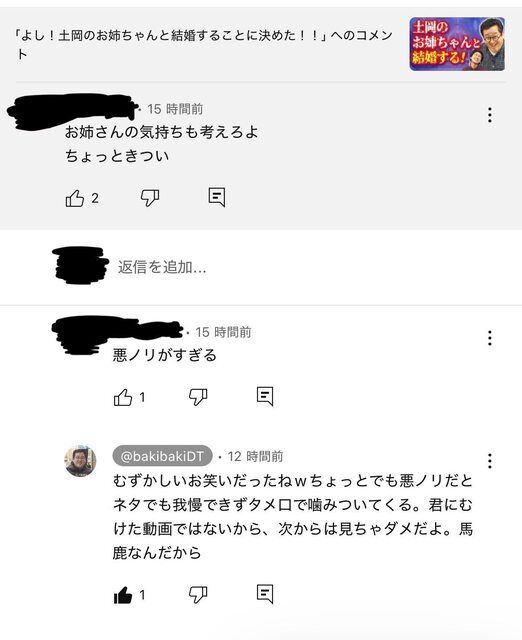Image resolution: width=522 pixels, height=640 pixels.
Task: Tap the 15 時間前 timestamp on top comment
Action: click(175, 109)
